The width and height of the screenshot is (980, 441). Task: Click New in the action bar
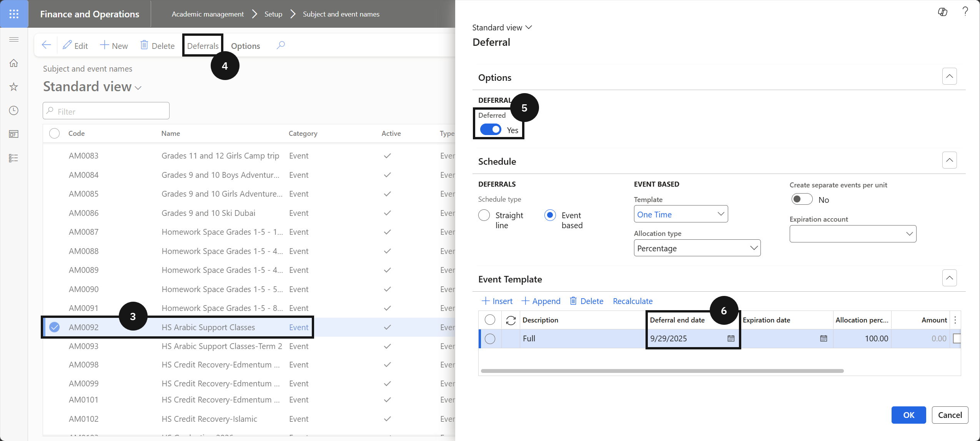click(x=114, y=45)
